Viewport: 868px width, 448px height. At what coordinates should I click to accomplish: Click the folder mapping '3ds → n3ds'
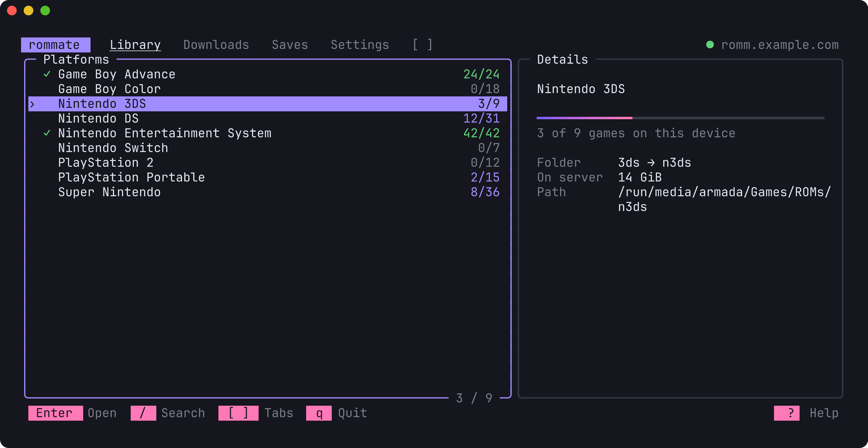[654, 163]
